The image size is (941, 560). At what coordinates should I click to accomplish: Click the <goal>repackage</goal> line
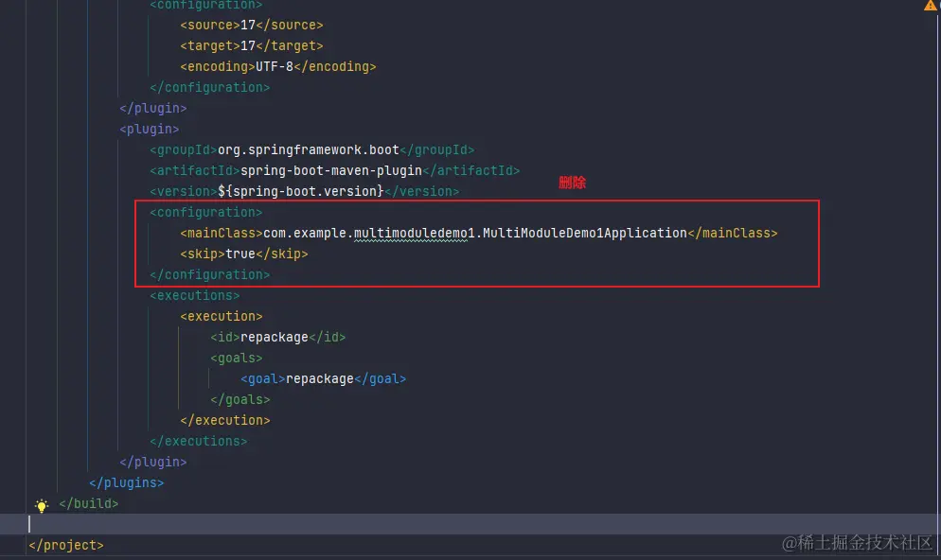tap(324, 379)
